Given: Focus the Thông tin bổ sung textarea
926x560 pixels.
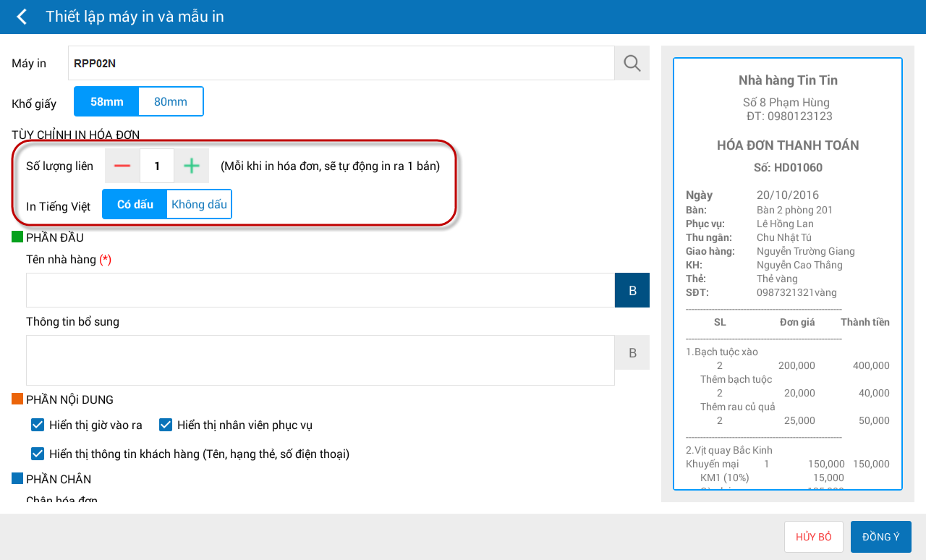Looking at the screenshot, I should tap(320, 360).
